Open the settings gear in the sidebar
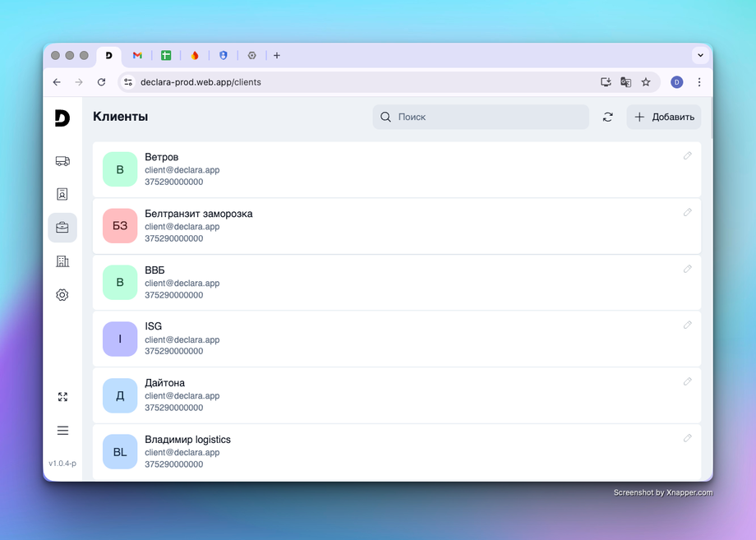The image size is (756, 540). click(62, 294)
